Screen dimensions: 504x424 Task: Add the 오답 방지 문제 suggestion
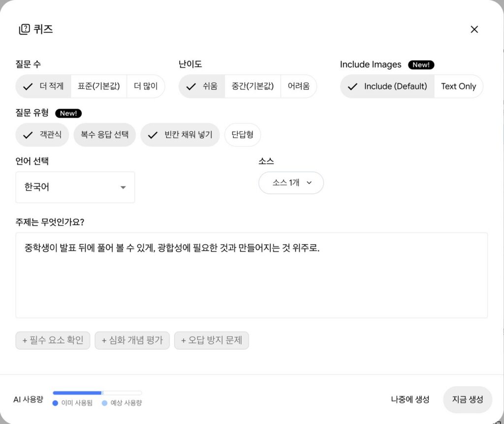click(212, 340)
